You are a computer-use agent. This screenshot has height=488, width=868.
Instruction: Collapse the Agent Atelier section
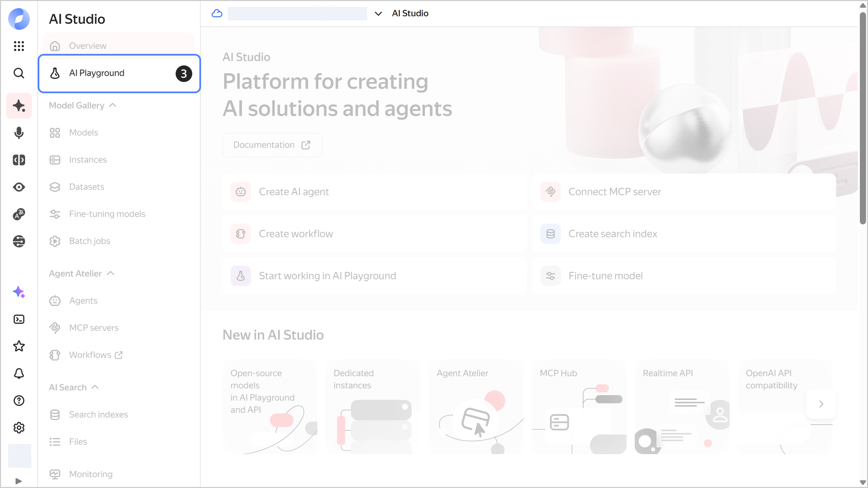pyautogui.click(x=111, y=273)
